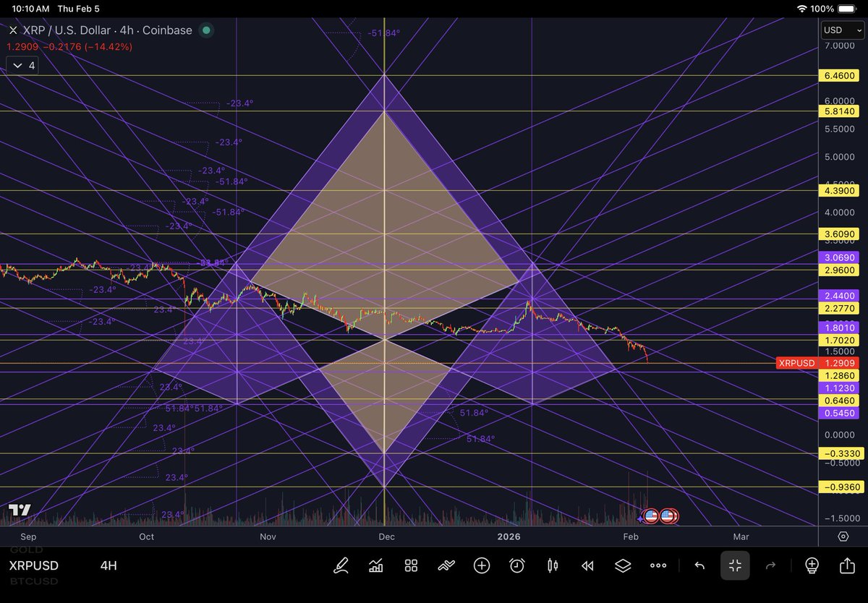This screenshot has height=603, width=868.
Task: Click the 2026 label on the time axis
Action: [509, 536]
